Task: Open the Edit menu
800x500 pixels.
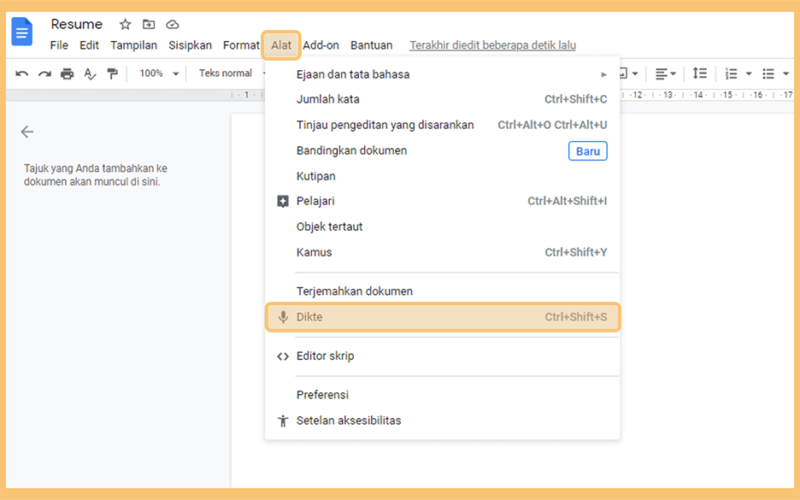Action: (89, 45)
